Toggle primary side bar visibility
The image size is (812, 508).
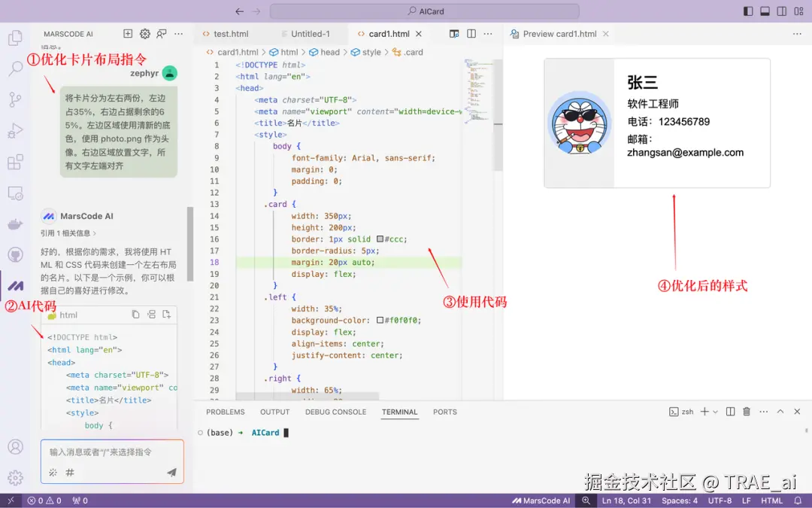point(748,11)
